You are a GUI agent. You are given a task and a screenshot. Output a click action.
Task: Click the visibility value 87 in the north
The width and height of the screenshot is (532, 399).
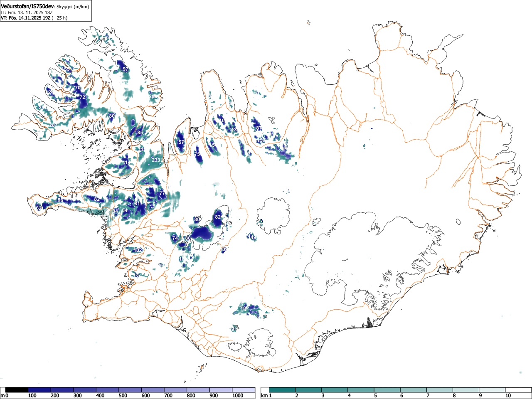point(259,128)
